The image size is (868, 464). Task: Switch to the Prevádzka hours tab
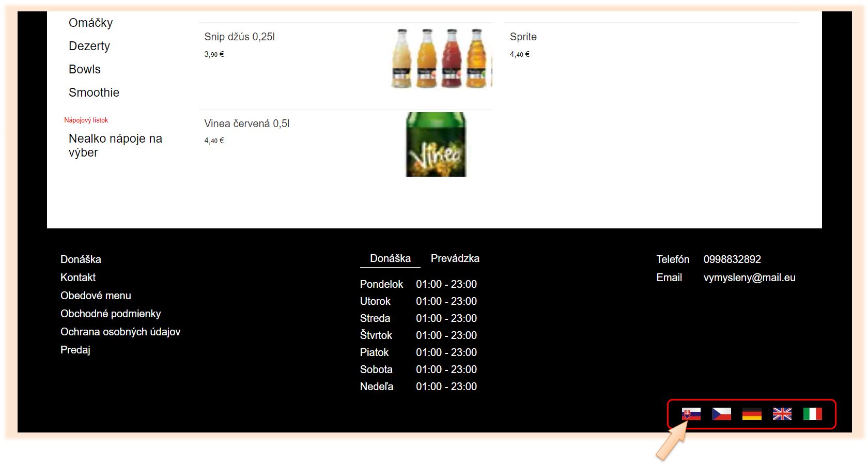pyautogui.click(x=455, y=258)
